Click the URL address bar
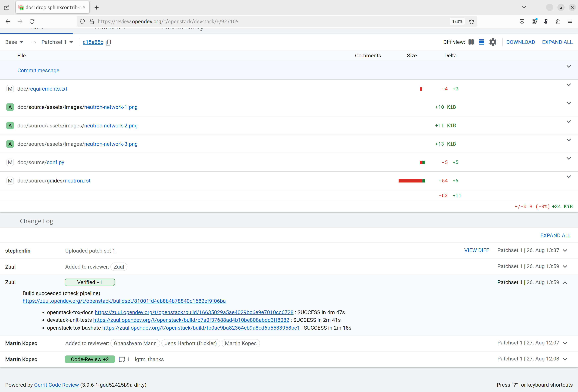 [249, 21]
